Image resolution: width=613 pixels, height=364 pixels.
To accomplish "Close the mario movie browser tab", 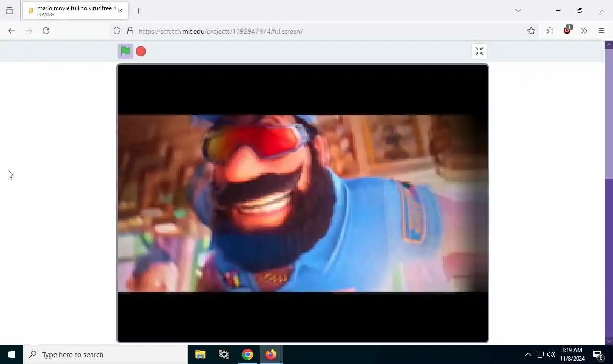I will [120, 11].
